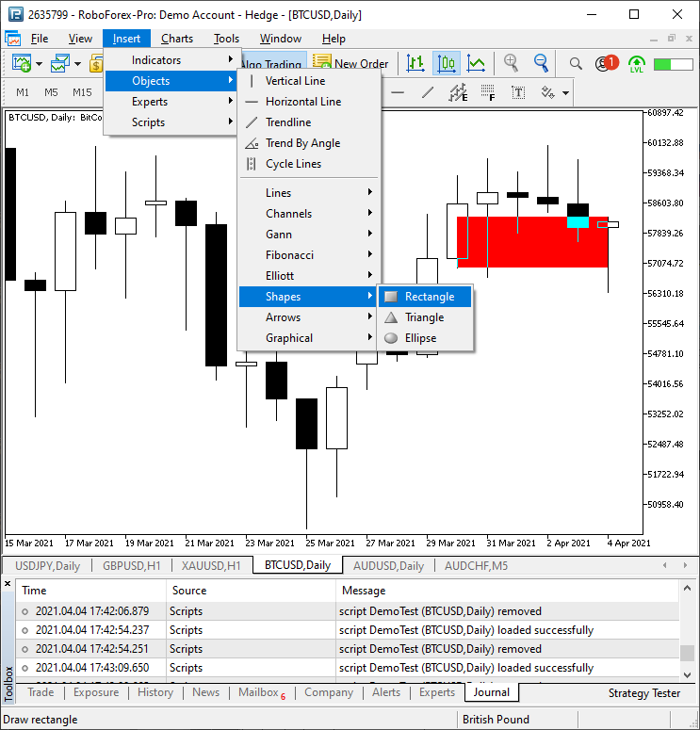The height and width of the screenshot is (730, 700).
Task: Click the green LVL connection icon
Action: [636, 63]
